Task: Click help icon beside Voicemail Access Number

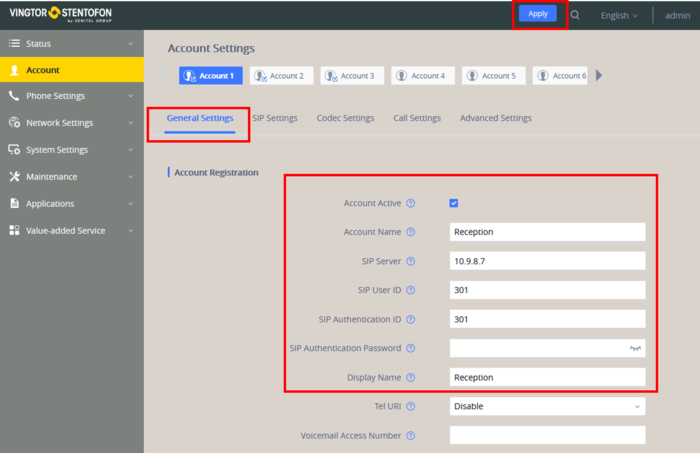Action: (x=410, y=436)
